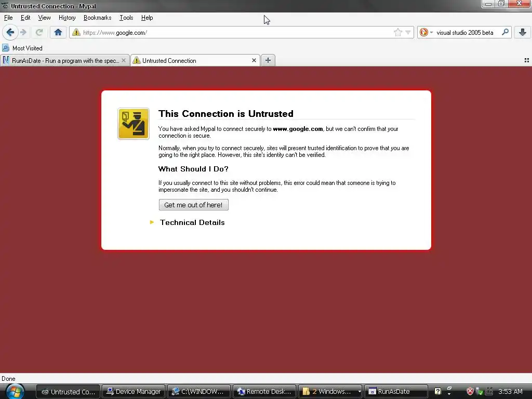The width and height of the screenshot is (532, 399).
Task: Open the Most Visited bookmarks folder
Action: 22,48
